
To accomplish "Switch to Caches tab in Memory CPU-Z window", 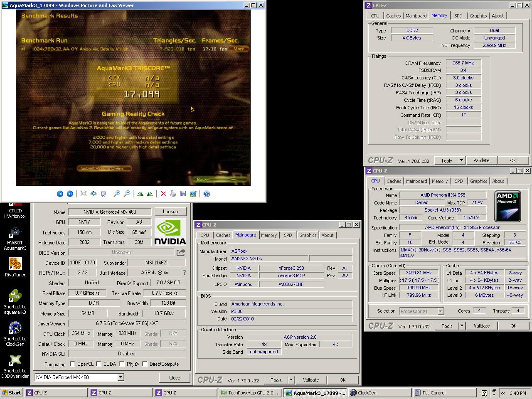I will coord(394,16).
